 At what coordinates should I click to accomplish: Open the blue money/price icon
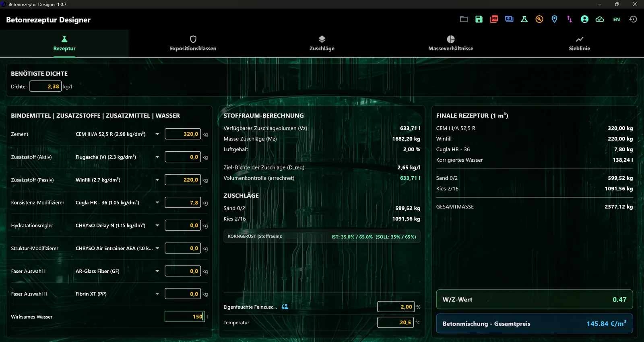coord(509,19)
